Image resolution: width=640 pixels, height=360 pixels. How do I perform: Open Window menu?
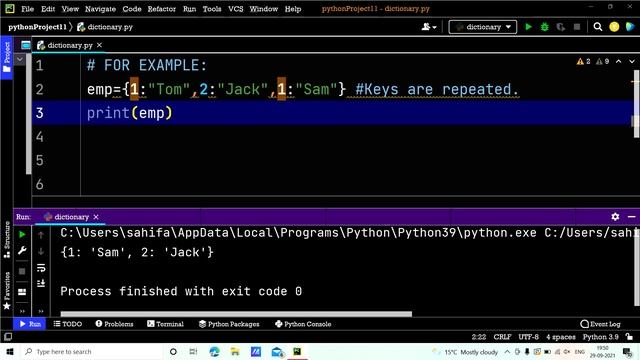pos(264,9)
